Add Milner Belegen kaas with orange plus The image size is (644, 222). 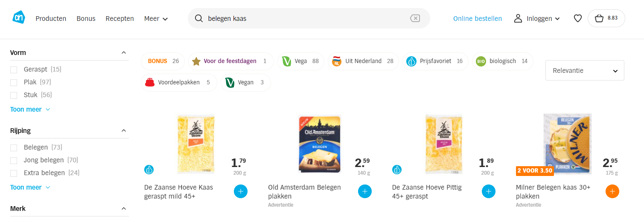coord(612,191)
